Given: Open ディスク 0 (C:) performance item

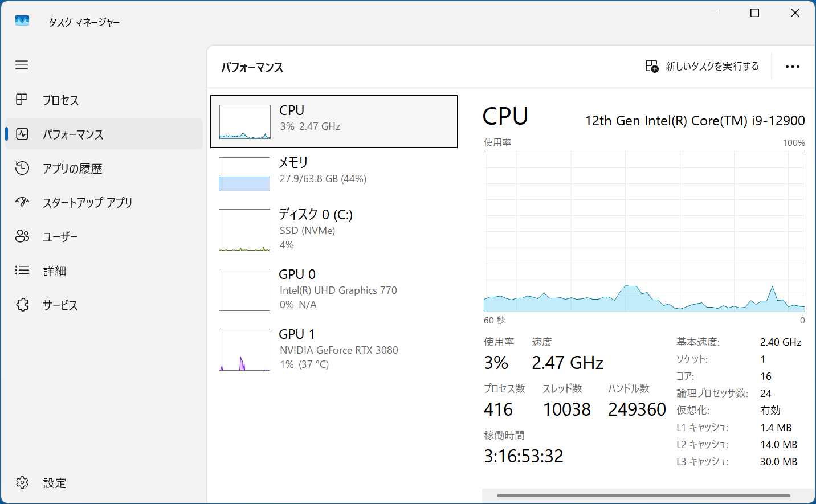Looking at the screenshot, I should [334, 230].
